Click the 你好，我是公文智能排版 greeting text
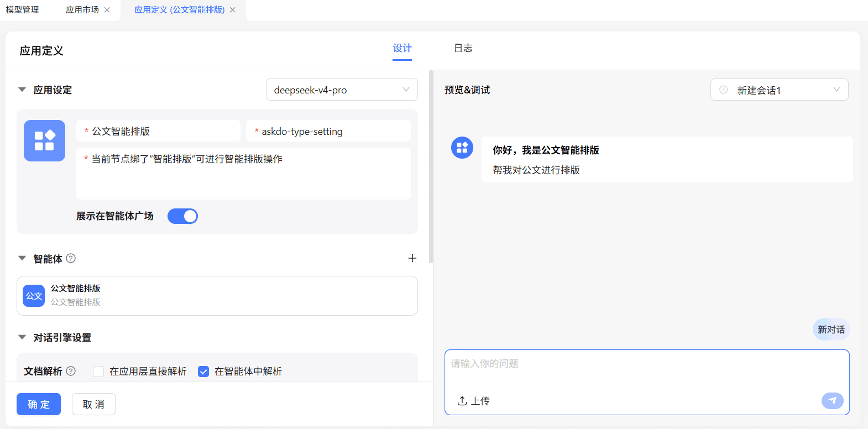The height and width of the screenshot is (429, 868). pyautogui.click(x=546, y=150)
